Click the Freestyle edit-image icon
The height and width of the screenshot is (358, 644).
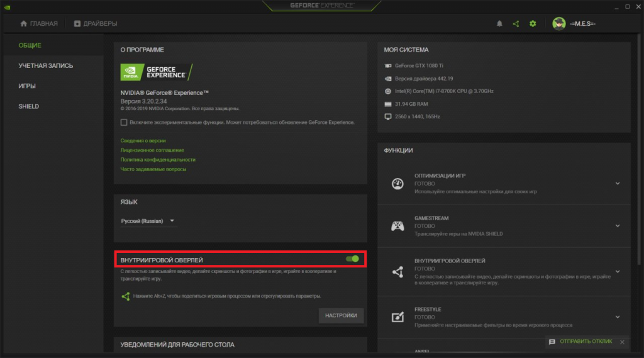click(x=397, y=317)
